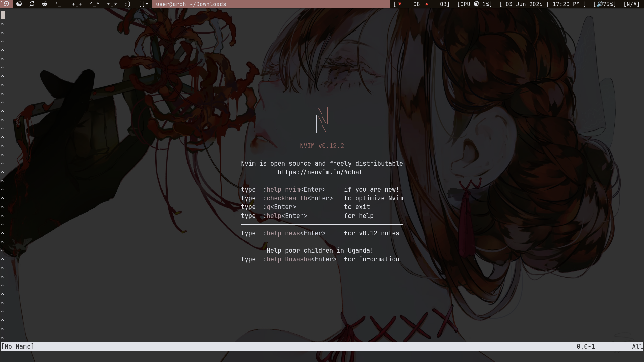Click the Neovim logo on splash screen
Viewport: 644px width, 362px height.
[322, 120]
